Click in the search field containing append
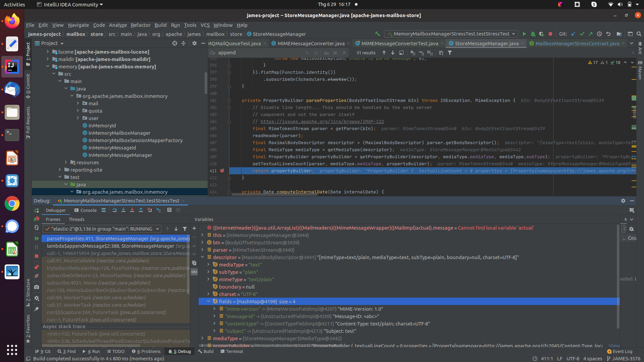644x362 pixels. [x=260, y=53]
